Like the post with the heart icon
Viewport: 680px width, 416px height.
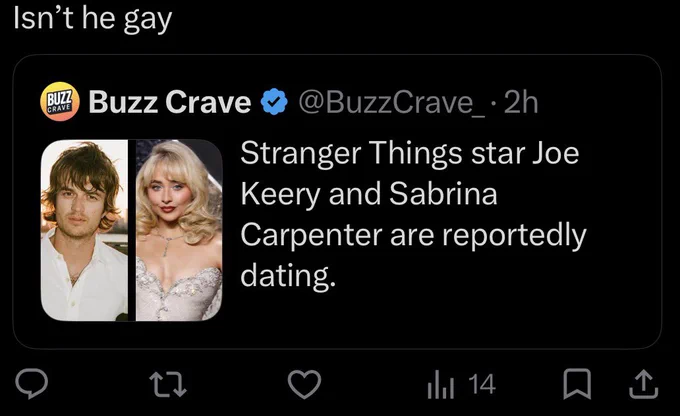coord(304,384)
